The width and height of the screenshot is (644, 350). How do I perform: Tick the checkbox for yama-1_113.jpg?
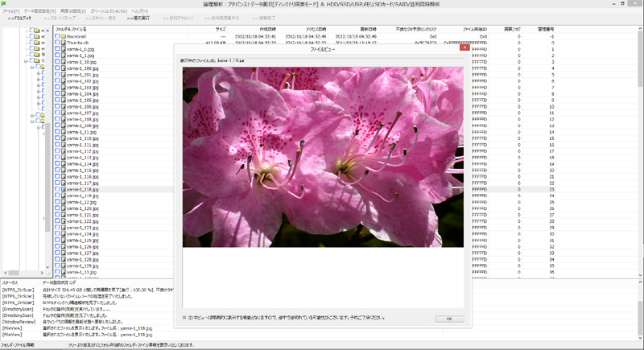[x=57, y=157]
